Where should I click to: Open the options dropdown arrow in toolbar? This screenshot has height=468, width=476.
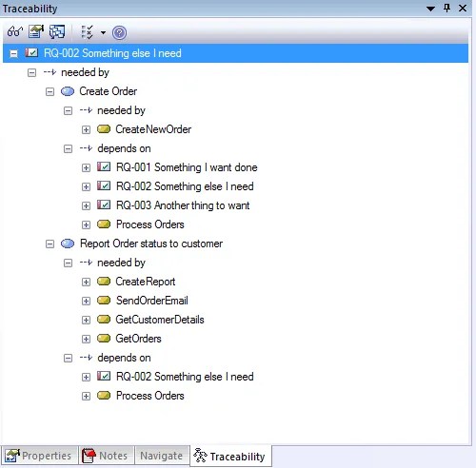[103, 32]
